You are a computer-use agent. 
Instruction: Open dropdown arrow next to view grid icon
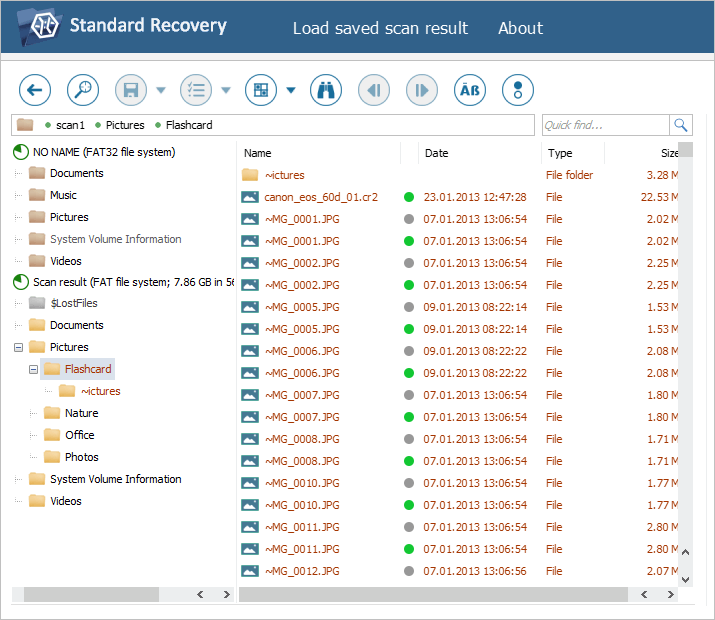coord(291,91)
